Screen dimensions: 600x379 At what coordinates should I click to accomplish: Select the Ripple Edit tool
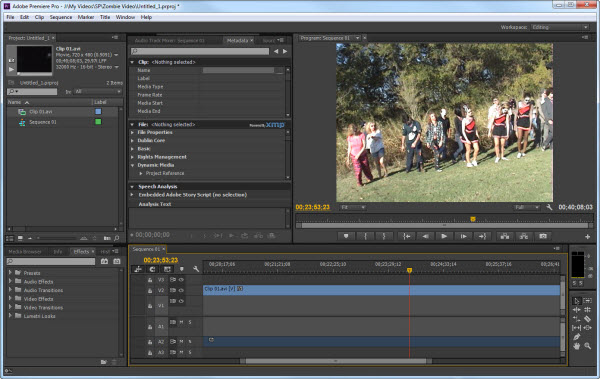577,310
